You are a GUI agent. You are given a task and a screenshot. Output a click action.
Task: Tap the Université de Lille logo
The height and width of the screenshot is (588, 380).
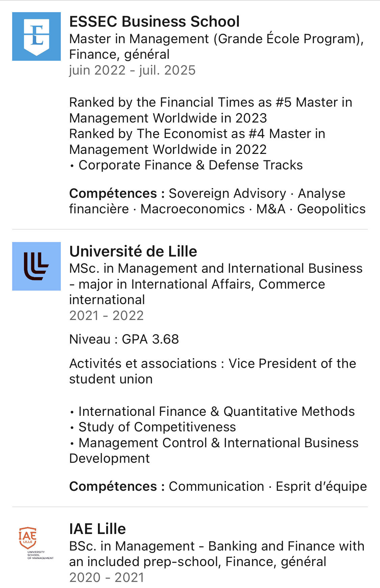coord(36,266)
